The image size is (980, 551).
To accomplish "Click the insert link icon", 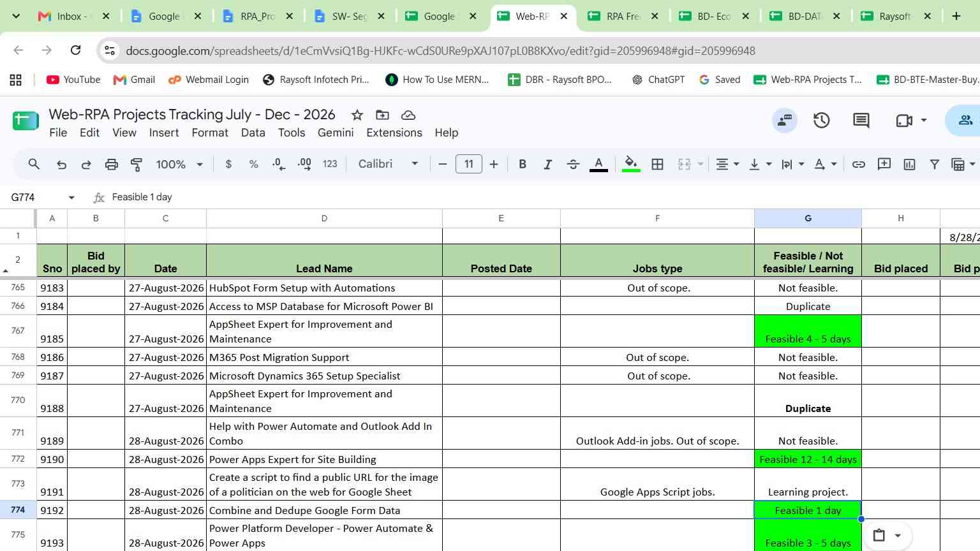I will [859, 164].
